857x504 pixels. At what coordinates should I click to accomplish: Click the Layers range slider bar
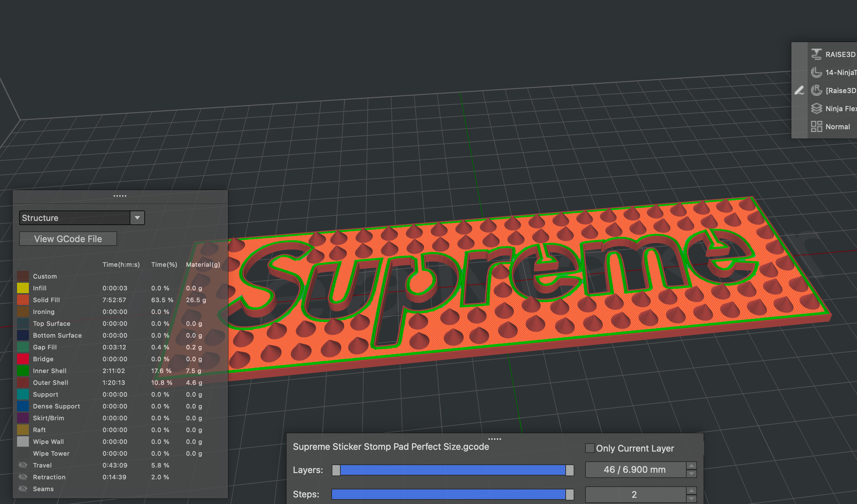point(452,470)
